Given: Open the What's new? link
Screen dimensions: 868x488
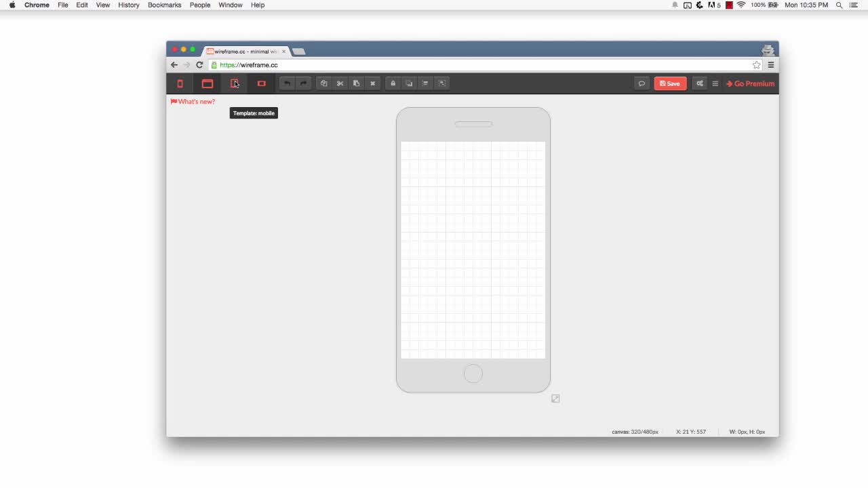Looking at the screenshot, I should pos(193,102).
